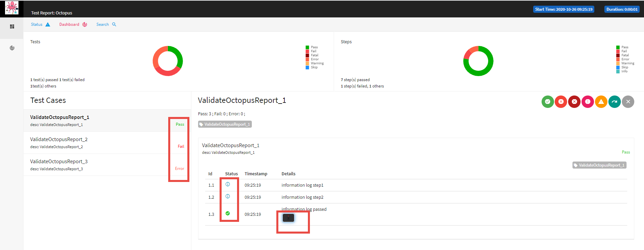The image size is (644, 250).
Task: Click the Search magnifier icon
Action: click(114, 24)
